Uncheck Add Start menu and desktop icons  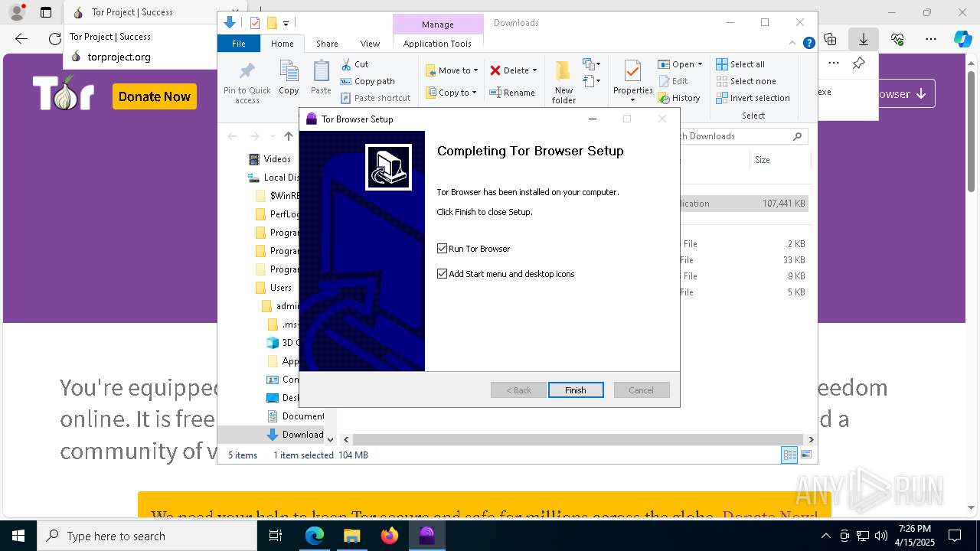442,274
